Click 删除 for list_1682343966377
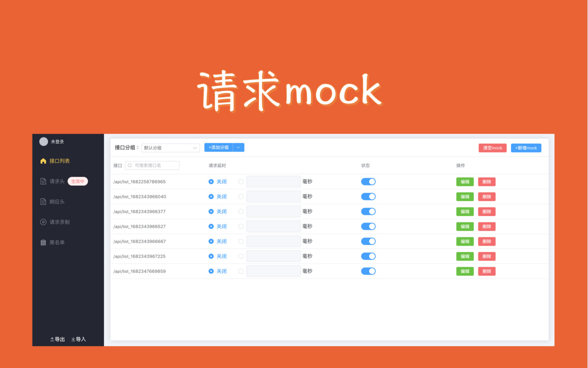Screen dimensions: 588x368 coord(487,212)
